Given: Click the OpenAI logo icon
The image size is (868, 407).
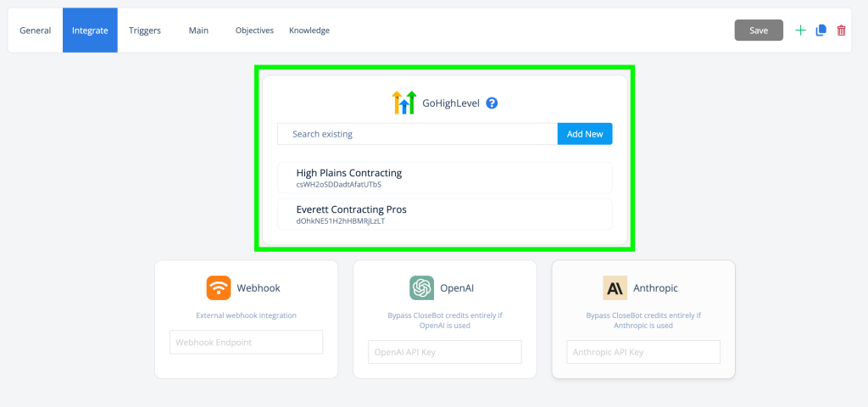Looking at the screenshot, I should click(422, 288).
